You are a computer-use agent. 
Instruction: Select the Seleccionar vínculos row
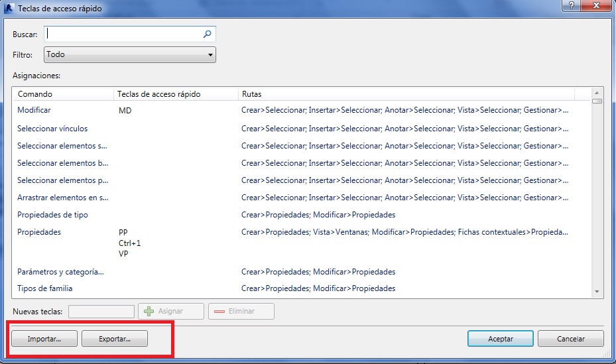point(52,129)
